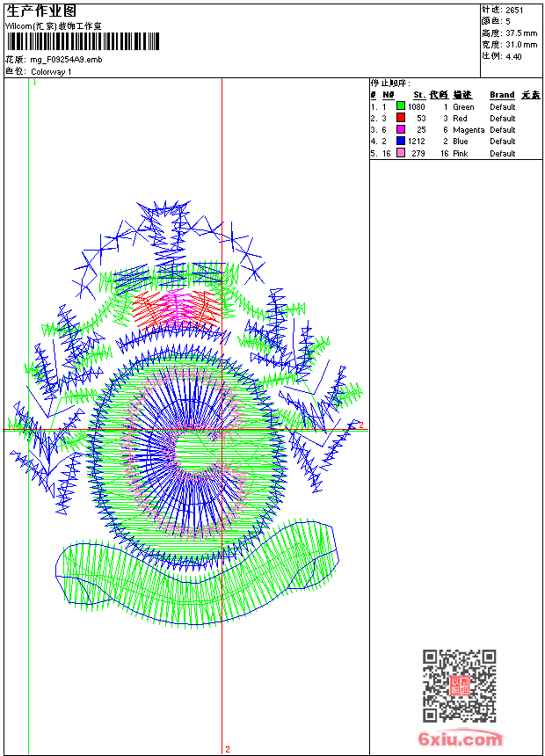Select stitch count 1212 in Blue row

point(417,142)
